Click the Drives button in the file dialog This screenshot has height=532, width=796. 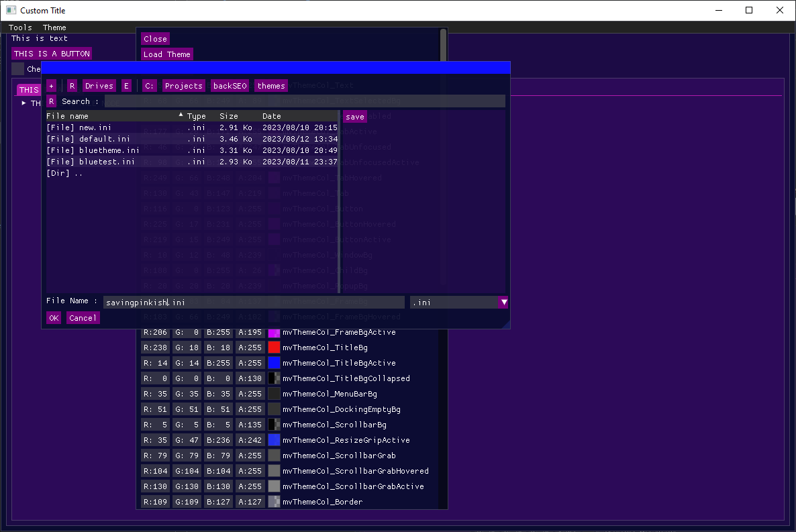(99, 85)
